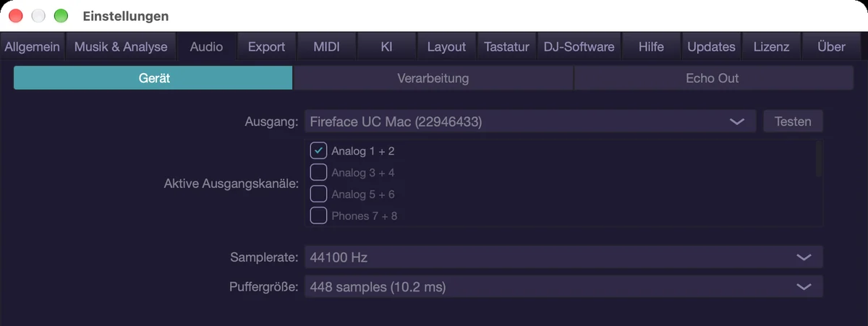Open the Tastatur tab

pyautogui.click(x=506, y=47)
